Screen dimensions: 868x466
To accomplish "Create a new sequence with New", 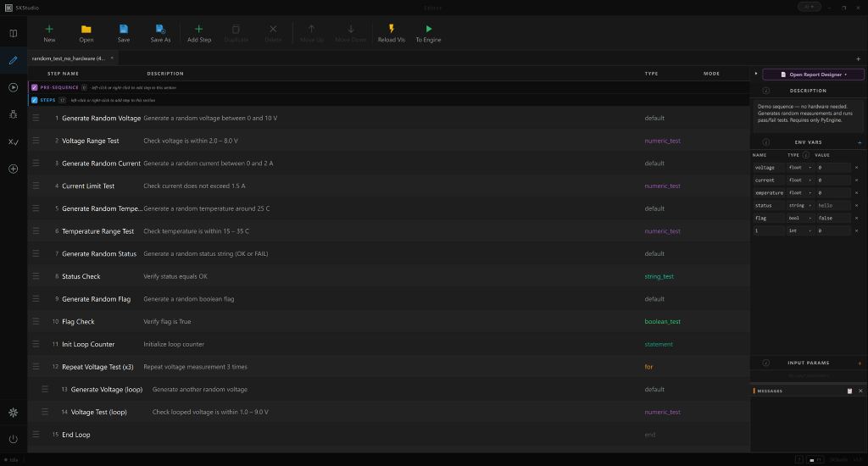I will click(x=49, y=33).
